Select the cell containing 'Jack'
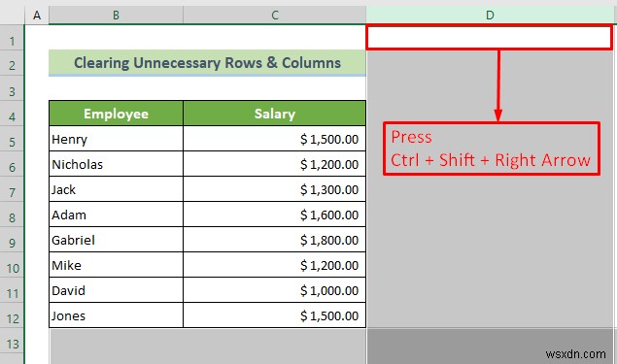The height and width of the screenshot is (364, 617). pos(116,189)
